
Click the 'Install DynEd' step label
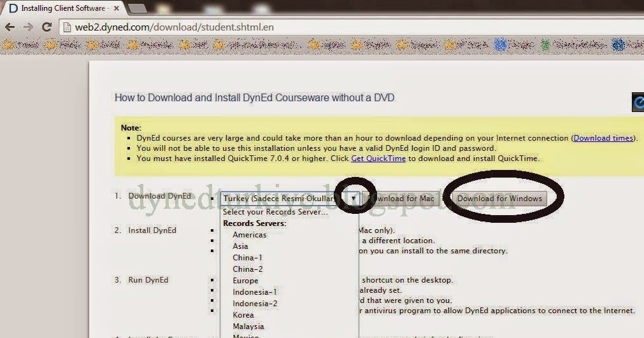click(x=152, y=230)
